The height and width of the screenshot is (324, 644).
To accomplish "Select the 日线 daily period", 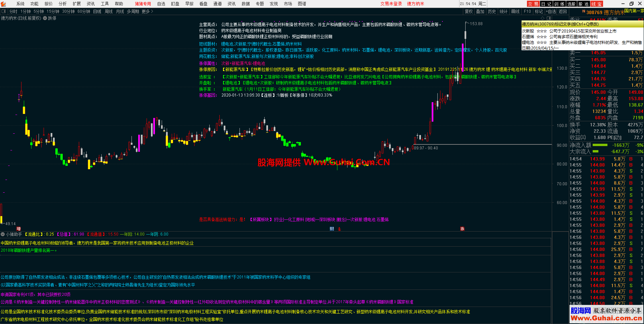I will coord(97,11).
